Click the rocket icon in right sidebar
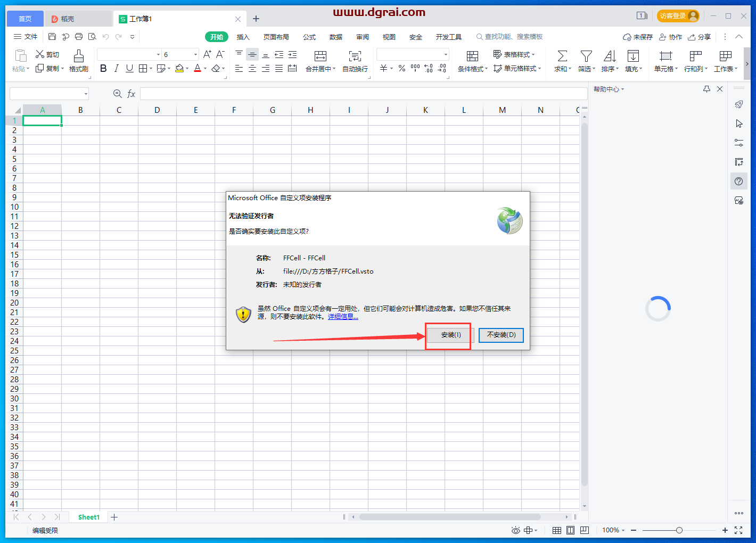The image size is (756, 543). (739, 104)
